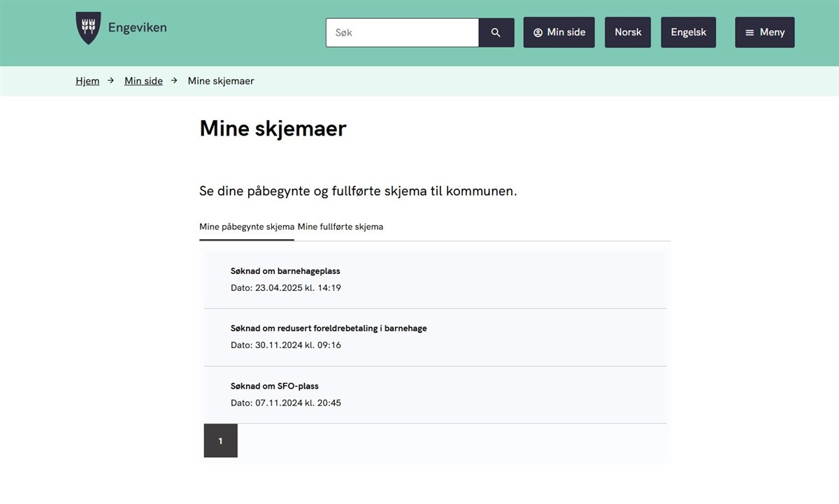The image size is (839, 504).
Task: Go to Hjem via breadcrumb
Action: [87, 81]
